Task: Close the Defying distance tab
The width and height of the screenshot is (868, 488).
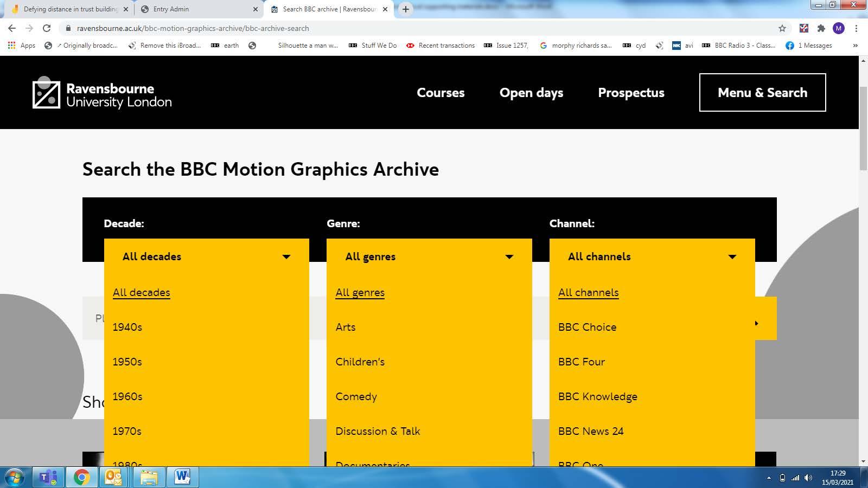Action: [x=126, y=9]
